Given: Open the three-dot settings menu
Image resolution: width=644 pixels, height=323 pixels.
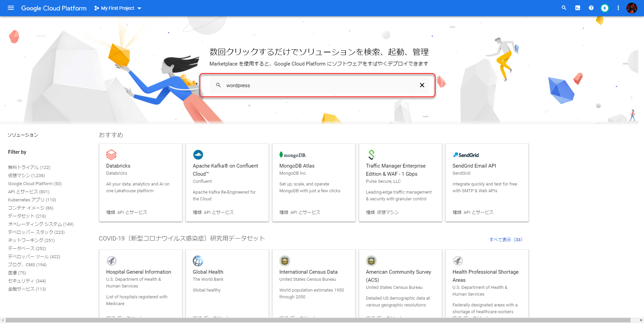Looking at the screenshot, I should coord(618,8).
